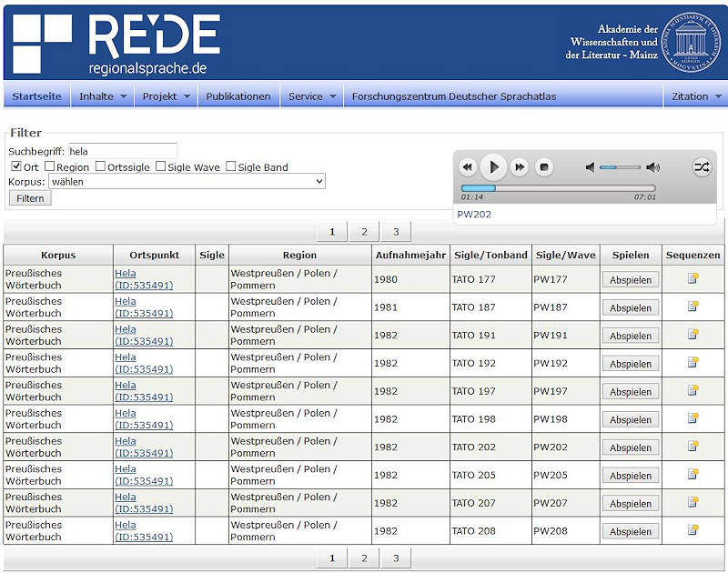The image size is (728, 573).
Task: Click the Akademie der Wissenschaften Mainz seal
Action: (x=691, y=42)
